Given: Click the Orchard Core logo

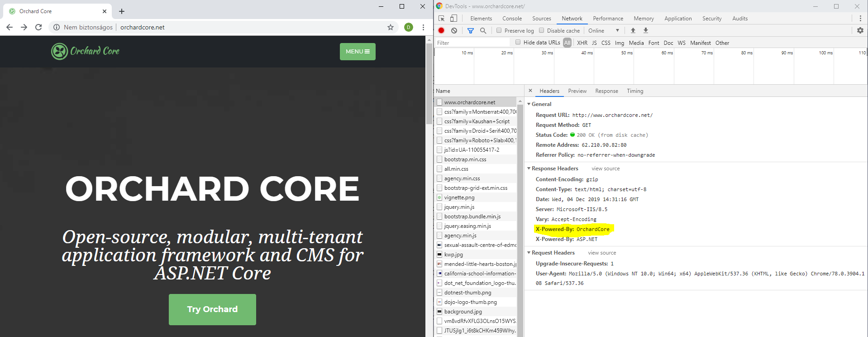Looking at the screenshot, I should coord(86,51).
